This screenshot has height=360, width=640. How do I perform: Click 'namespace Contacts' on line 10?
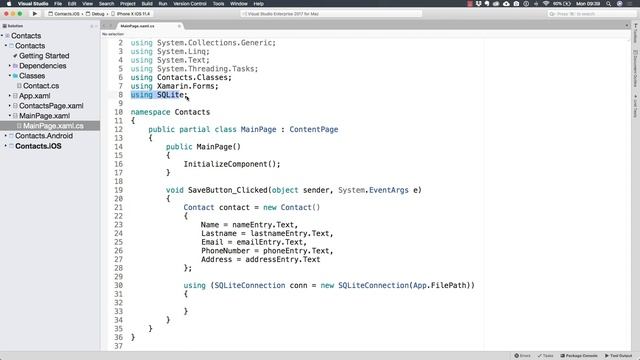170,112
